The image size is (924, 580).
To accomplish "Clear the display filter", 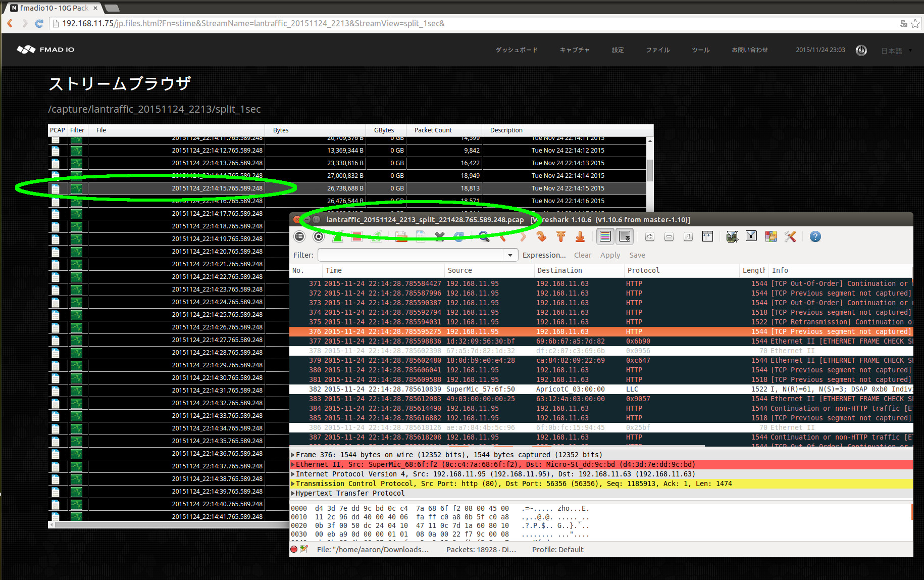I will point(583,255).
